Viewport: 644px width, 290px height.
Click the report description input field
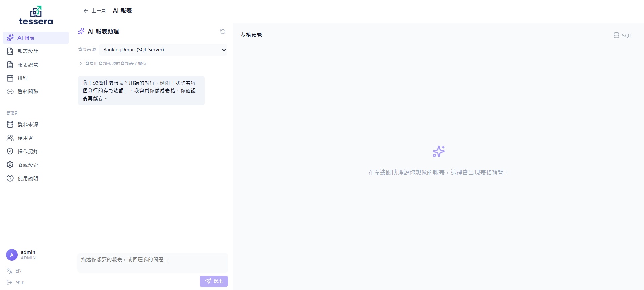[153, 263]
